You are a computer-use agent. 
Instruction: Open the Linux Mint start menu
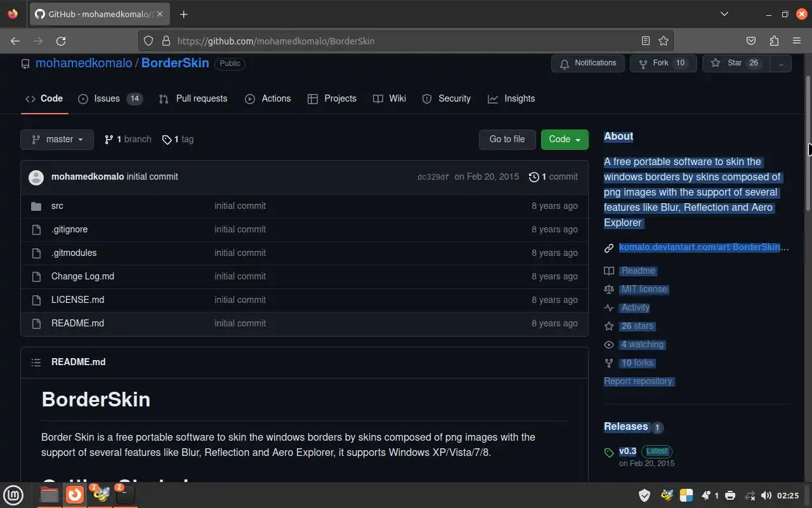pyautogui.click(x=14, y=495)
